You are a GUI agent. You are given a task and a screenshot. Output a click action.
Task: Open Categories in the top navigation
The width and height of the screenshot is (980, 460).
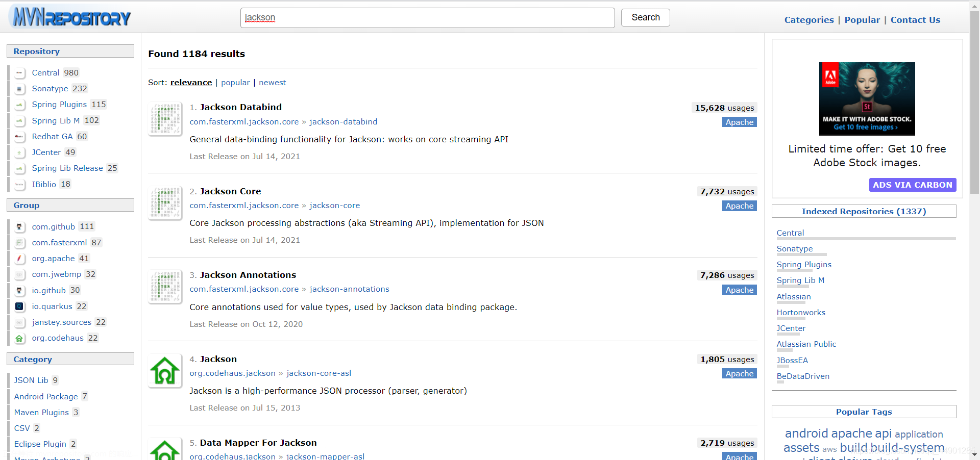[809, 20]
